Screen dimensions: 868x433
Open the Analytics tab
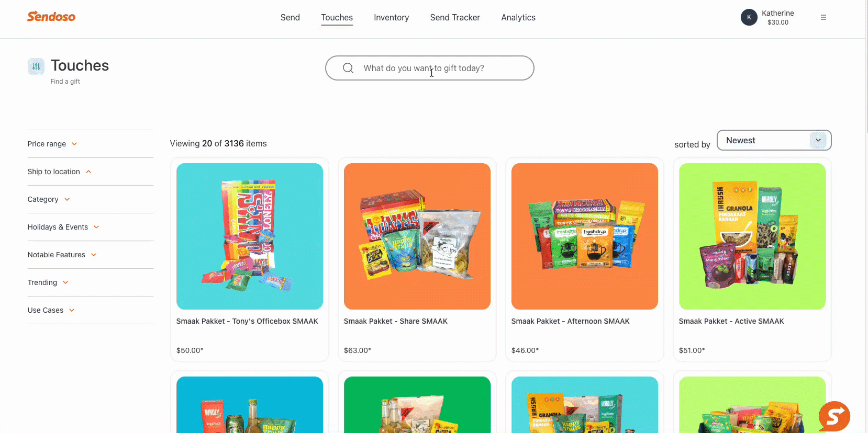[518, 17]
